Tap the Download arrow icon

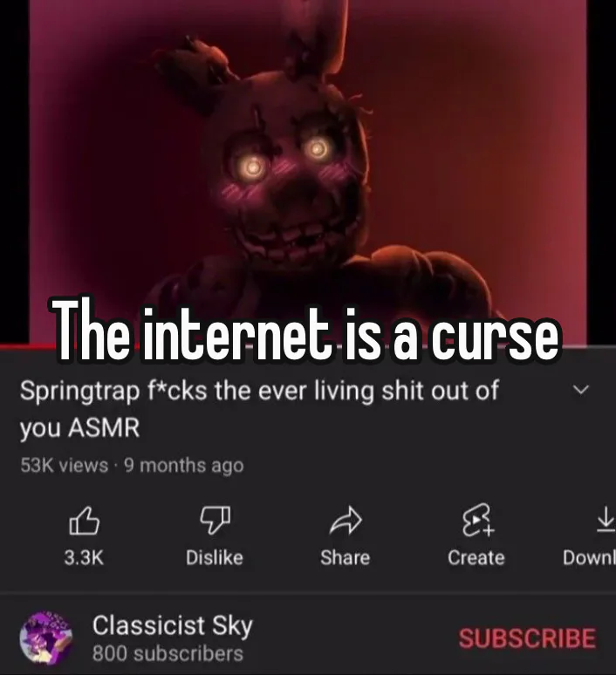[606, 520]
